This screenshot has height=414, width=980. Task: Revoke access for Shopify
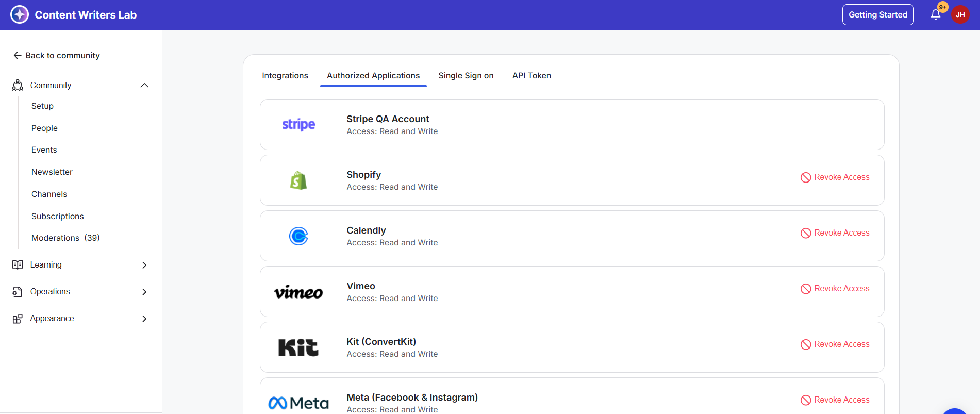[x=835, y=177]
